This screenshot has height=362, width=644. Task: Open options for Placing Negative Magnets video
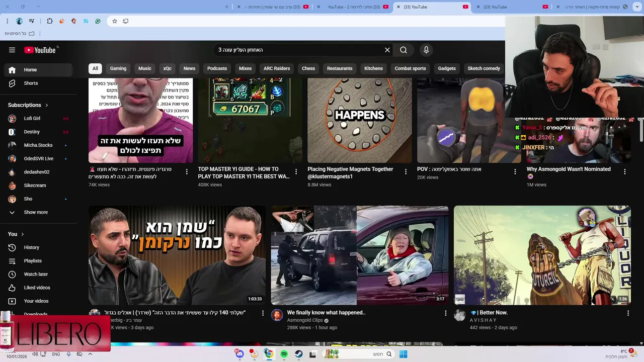pos(406,172)
